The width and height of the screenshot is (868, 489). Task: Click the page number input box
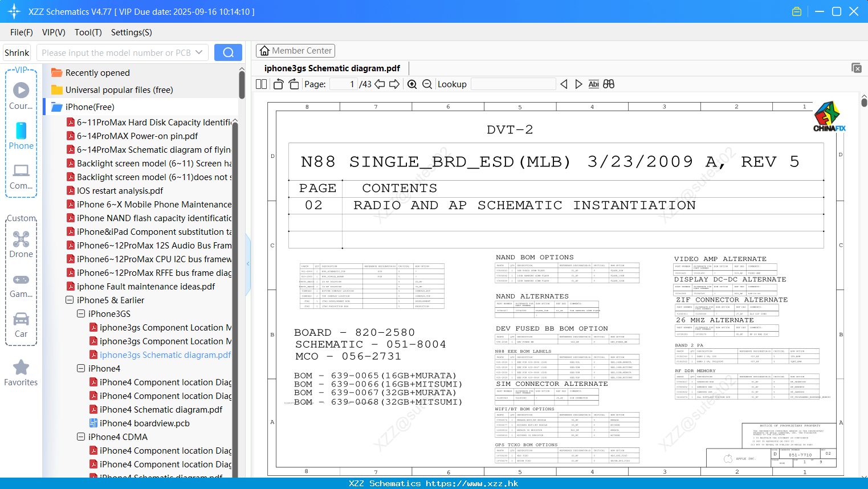point(344,84)
